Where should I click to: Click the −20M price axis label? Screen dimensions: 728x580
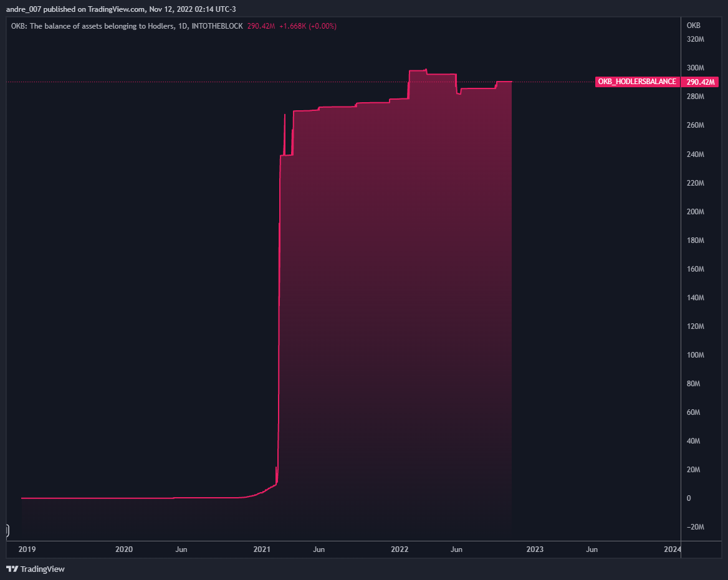click(x=696, y=527)
